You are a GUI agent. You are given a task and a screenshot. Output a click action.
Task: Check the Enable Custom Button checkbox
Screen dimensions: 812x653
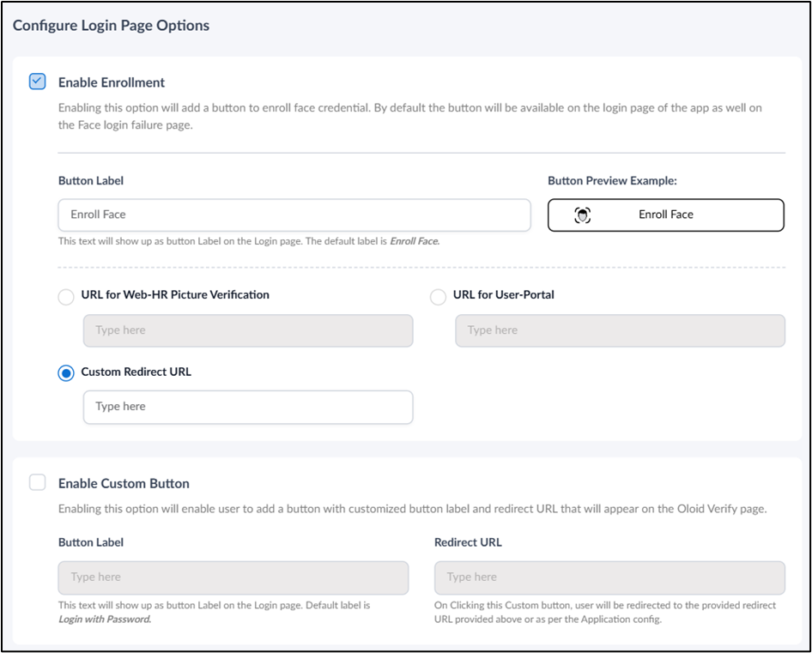point(37,482)
